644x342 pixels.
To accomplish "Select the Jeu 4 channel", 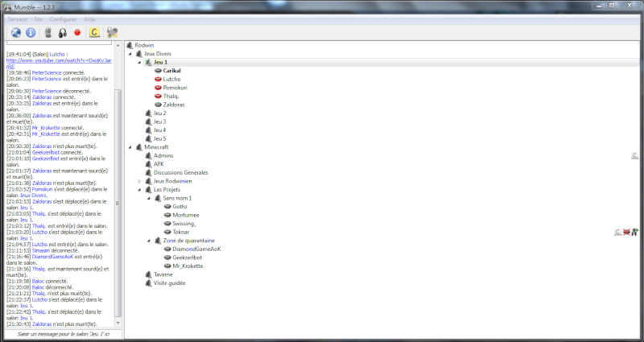I will tap(159, 130).
